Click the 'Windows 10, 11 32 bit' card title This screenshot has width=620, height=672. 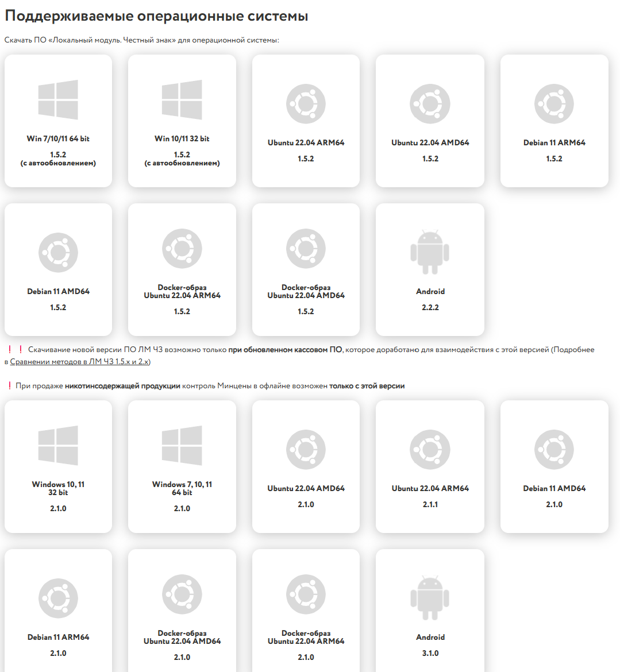pyautogui.click(x=58, y=488)
